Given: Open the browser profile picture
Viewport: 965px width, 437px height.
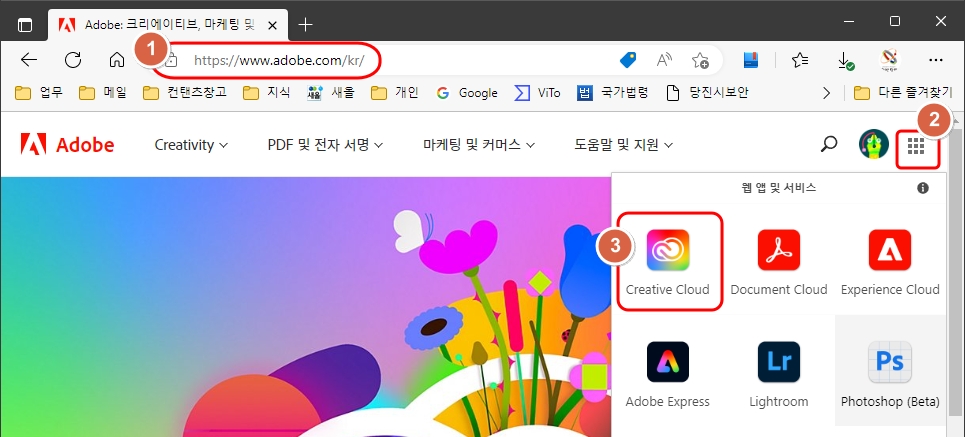Looking at the screenshot, I should (889, 60).
